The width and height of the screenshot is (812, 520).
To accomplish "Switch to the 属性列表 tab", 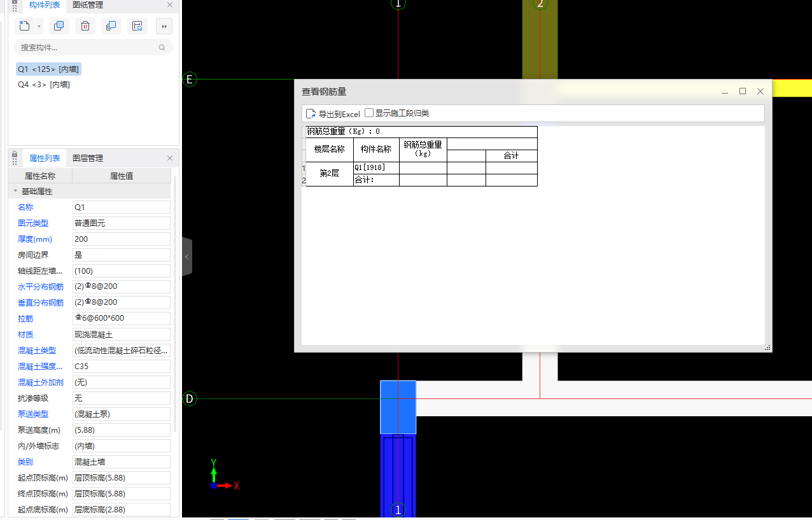I will (x=45, y=158).
